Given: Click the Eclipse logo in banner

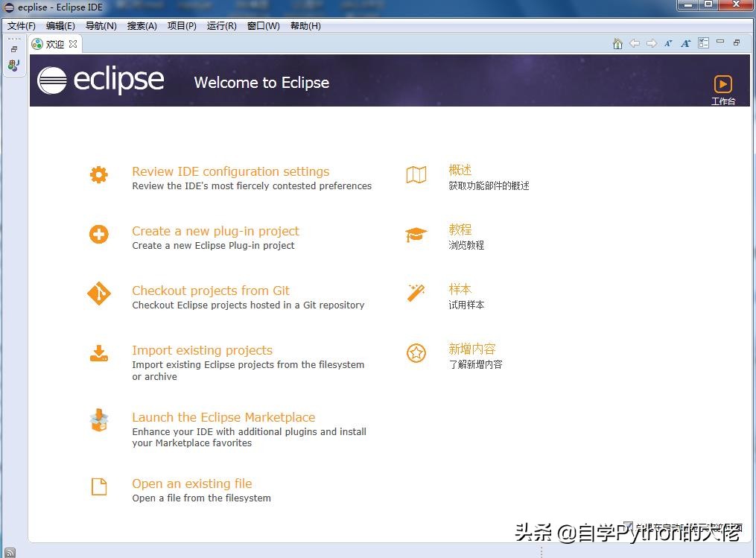Looking at the screenshot, I should click(101, 80).
